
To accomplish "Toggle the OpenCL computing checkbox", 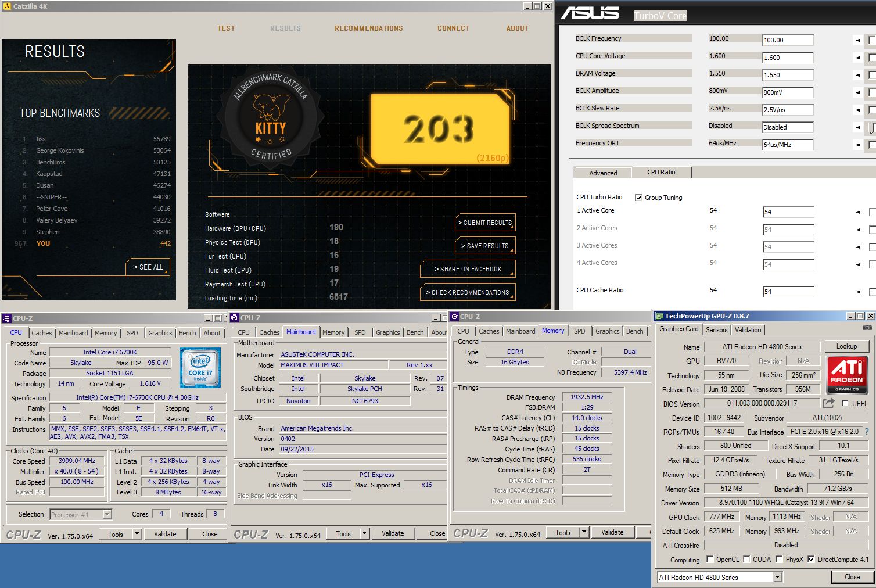I will click(x=709, y=560).
